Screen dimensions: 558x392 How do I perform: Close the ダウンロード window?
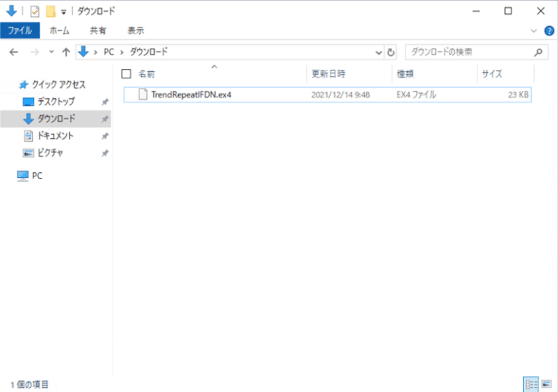tap(541, 12)
